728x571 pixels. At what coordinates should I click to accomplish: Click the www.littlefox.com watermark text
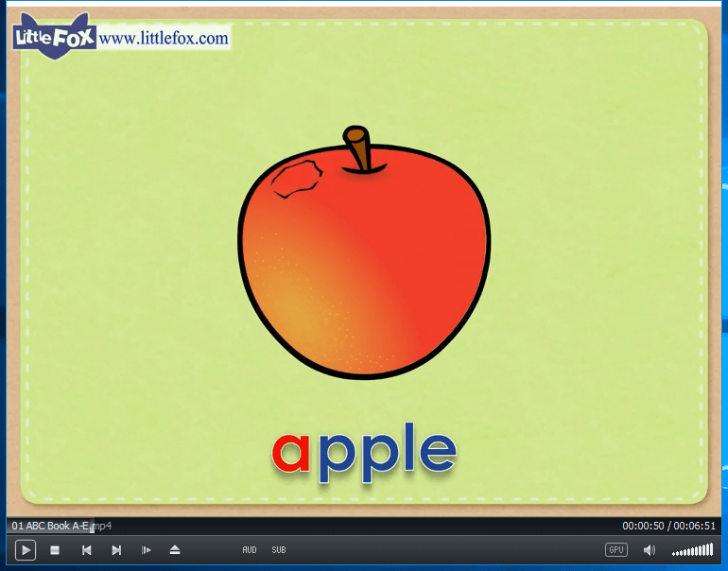[x=164, y=39]
